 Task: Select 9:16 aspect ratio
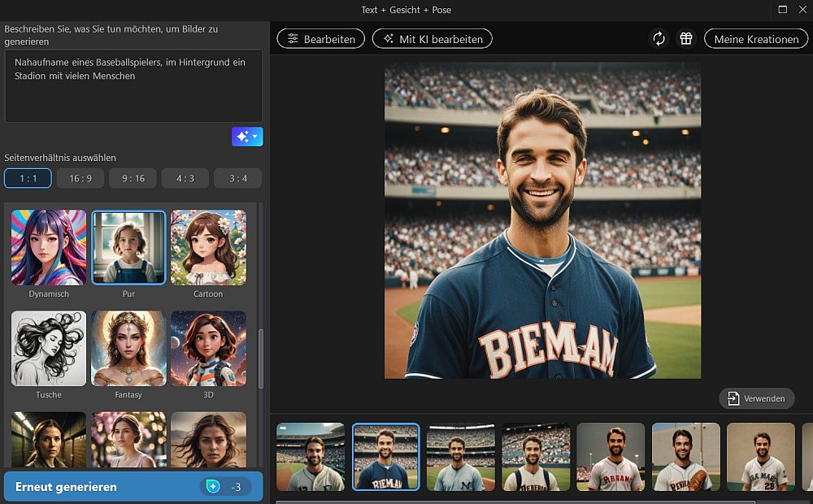coord(133,178)
